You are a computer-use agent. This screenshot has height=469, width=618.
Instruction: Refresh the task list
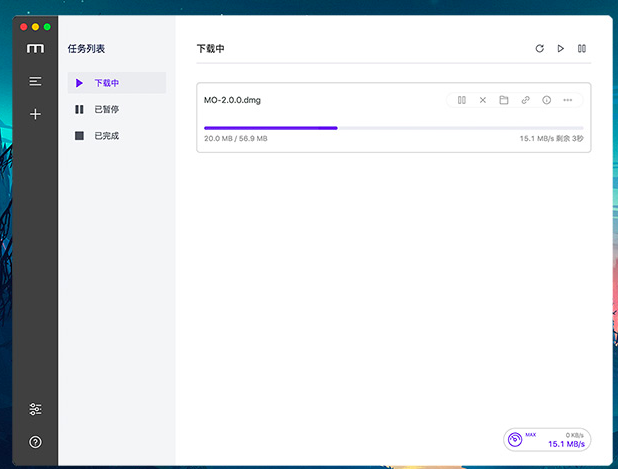click(x=540, y=48)
